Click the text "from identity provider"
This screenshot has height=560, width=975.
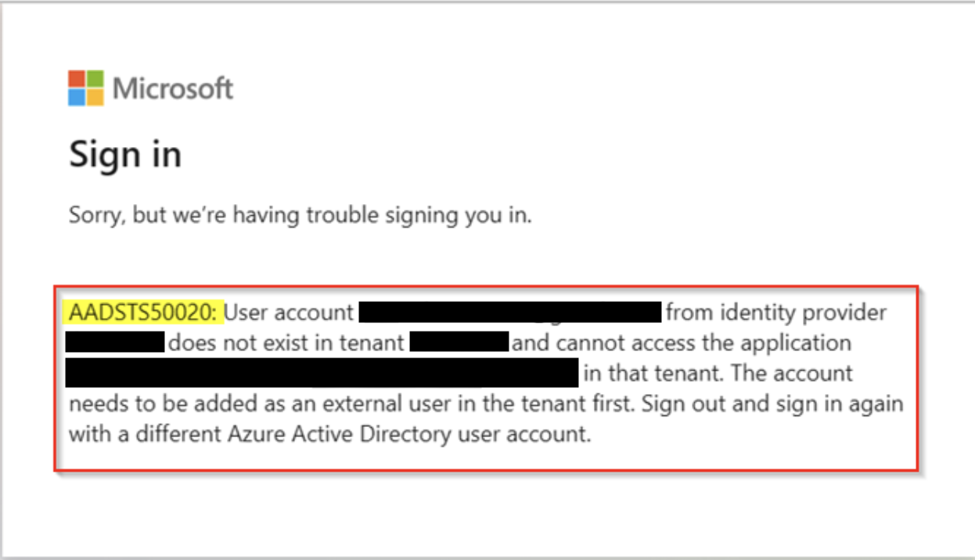click(x=775, y=313)
